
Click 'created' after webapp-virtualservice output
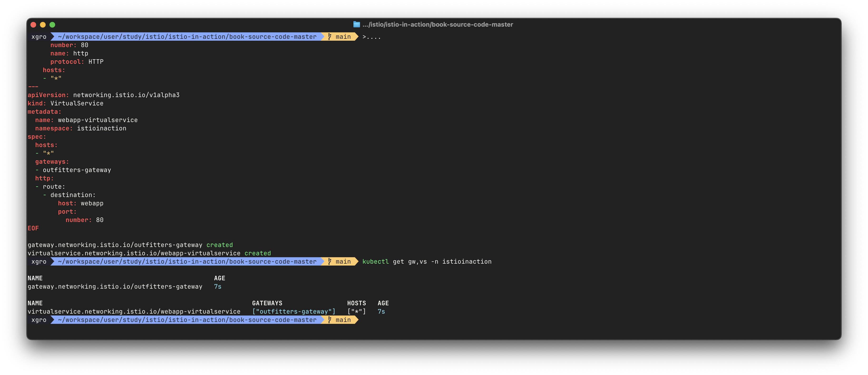258,253
